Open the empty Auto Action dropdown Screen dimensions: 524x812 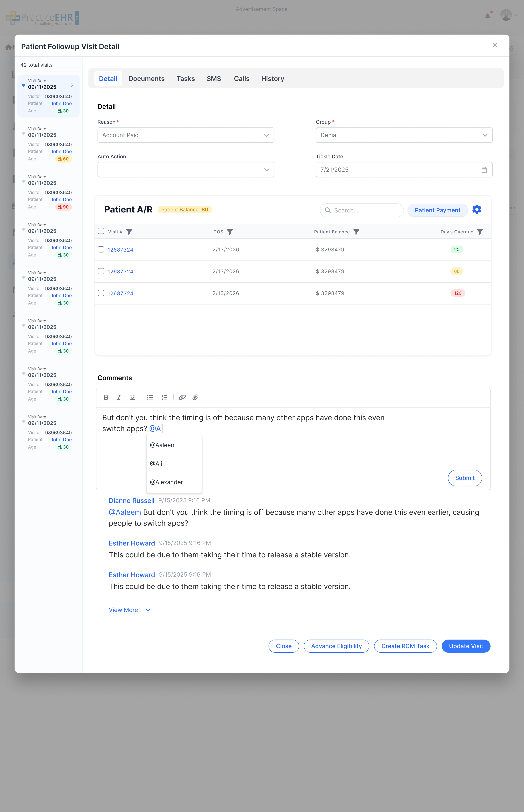point(186,170)
